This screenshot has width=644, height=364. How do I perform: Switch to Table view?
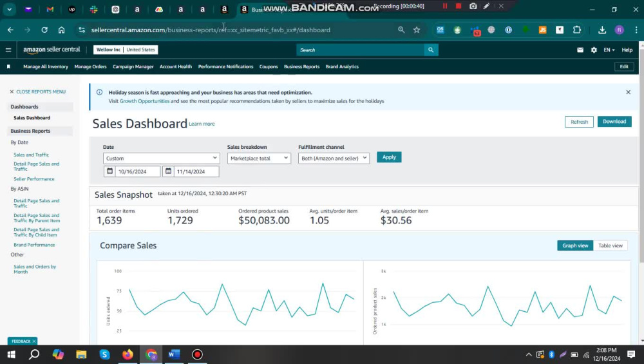[x=611, y=245]
